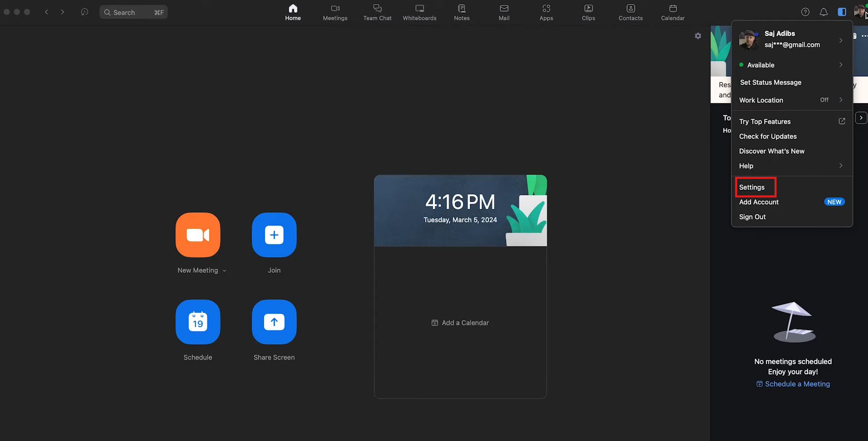Image resolution: width=868 pixels, height=441 pixels.
Task: Select Settings in profile menu
Action: pos(752,187)
